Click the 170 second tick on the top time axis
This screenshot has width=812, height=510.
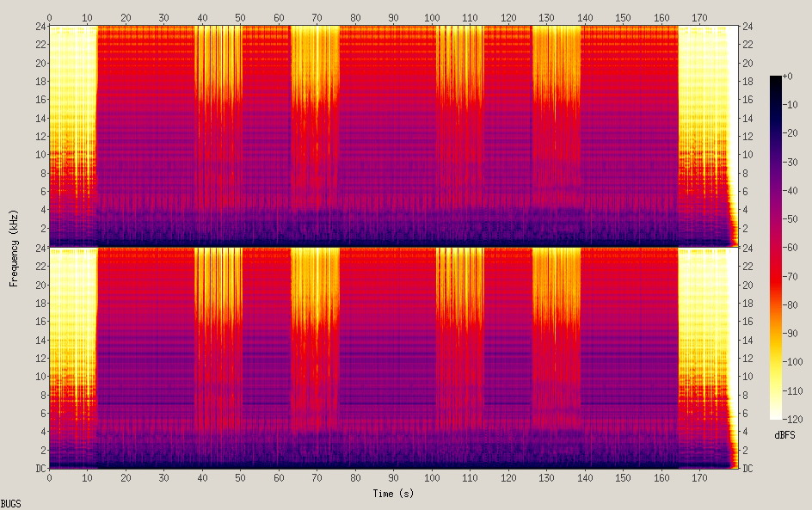coord(699,17)
